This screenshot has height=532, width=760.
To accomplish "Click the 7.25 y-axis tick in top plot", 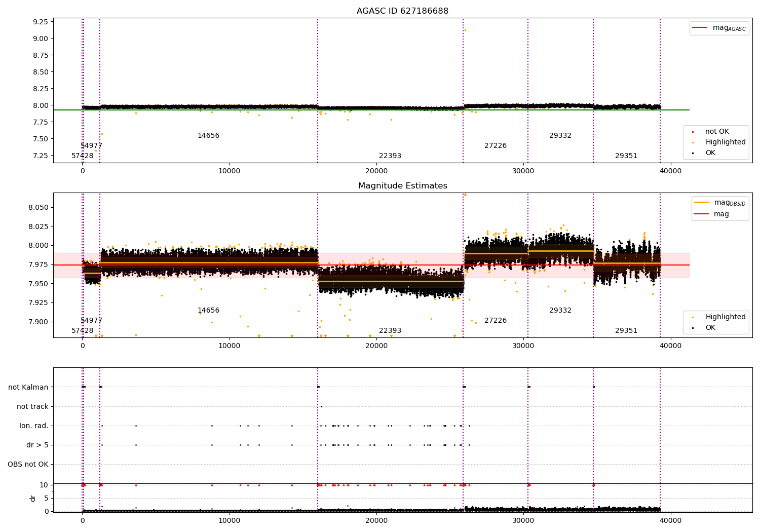I will [40, 156].
